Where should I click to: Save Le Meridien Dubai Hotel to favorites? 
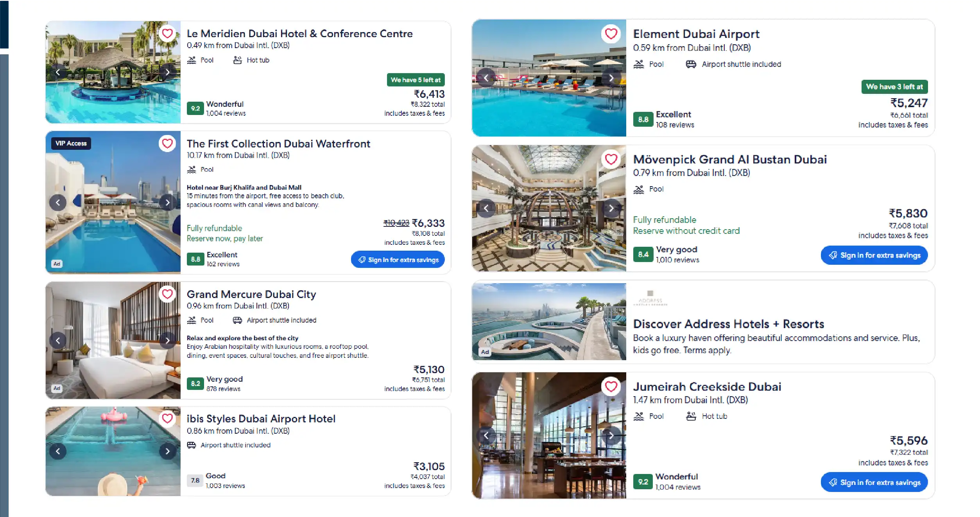click(x=167, y=34)
